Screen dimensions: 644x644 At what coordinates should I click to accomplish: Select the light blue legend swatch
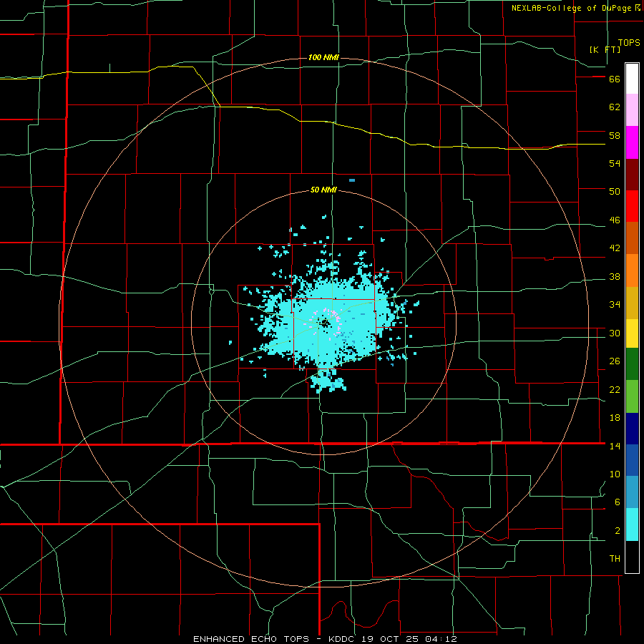[632, 492]
